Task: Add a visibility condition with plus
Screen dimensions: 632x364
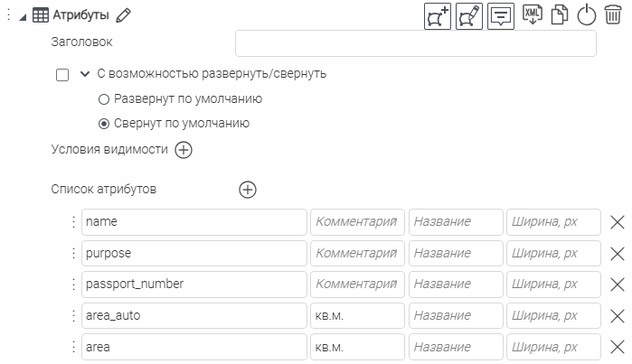Action: pyautogui.click(x=184, y=150)
